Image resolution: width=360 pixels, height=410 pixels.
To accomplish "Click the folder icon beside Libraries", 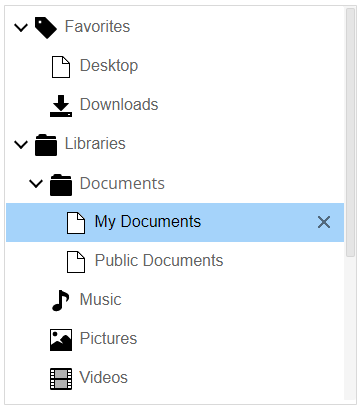I will click(x=46, y=145).
